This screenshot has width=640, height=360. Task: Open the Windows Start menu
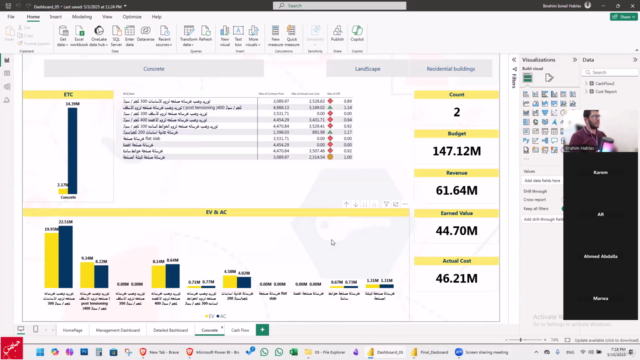[x=40, y=352]
